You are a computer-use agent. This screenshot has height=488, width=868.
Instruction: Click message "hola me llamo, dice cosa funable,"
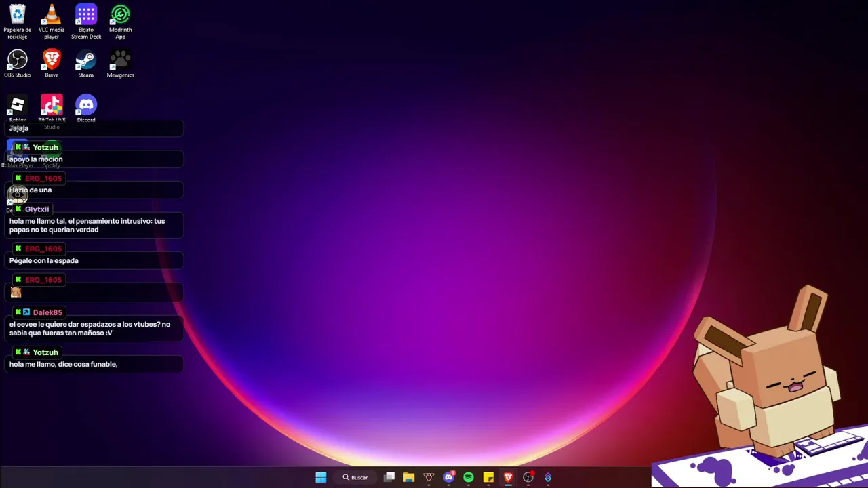(x=64, y=365)
